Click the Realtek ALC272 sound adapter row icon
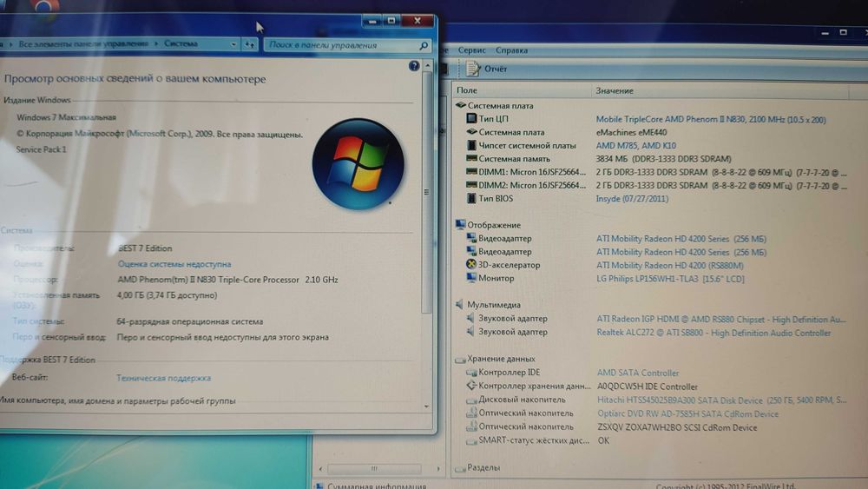 tap(470, 332)
